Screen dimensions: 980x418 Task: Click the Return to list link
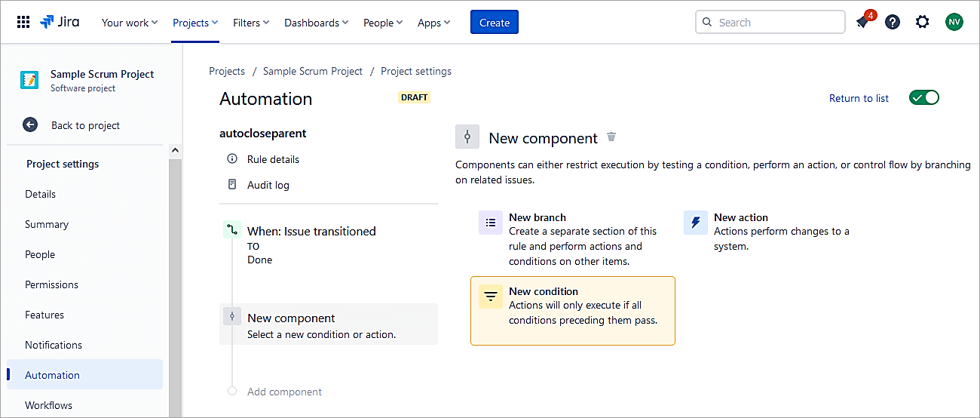pos(859,98)
